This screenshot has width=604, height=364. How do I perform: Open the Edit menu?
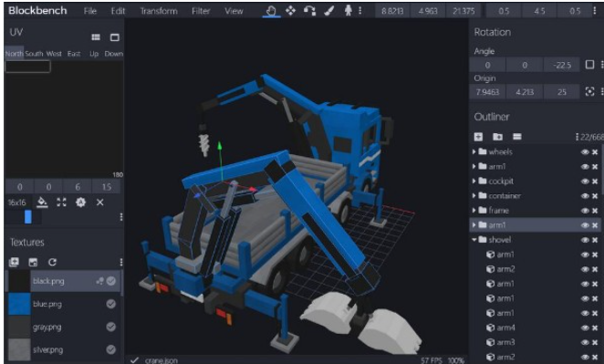pyautogui.click(x=118, y=11)
